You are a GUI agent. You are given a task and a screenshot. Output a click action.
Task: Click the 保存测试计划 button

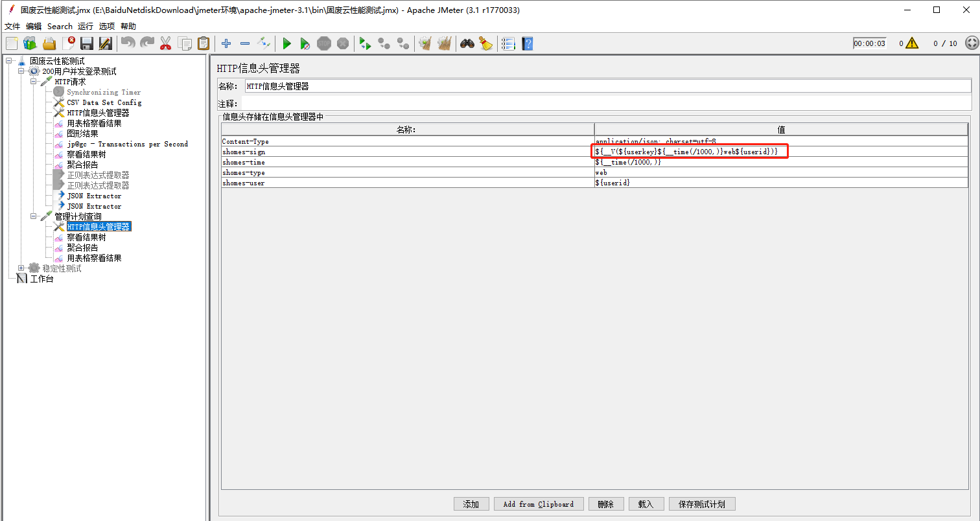pos(702,504)
